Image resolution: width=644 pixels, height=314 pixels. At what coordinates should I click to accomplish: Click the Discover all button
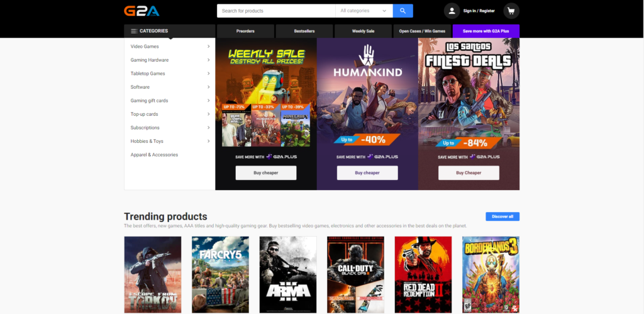tap(502, 216)
